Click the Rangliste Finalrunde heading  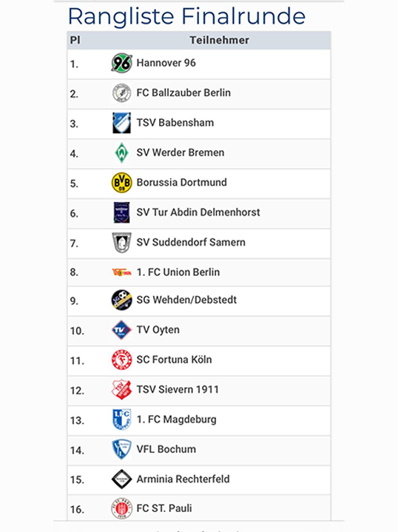[187, 17]
